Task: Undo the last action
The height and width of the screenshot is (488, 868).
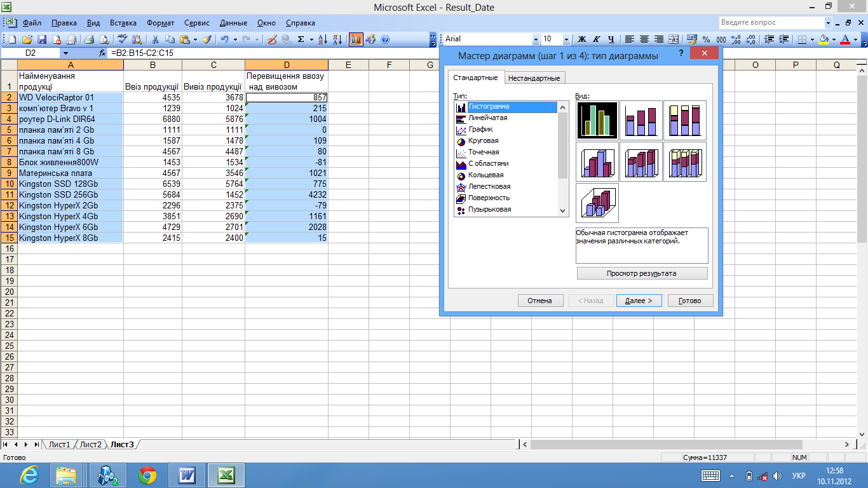Action: coord(225,39)
